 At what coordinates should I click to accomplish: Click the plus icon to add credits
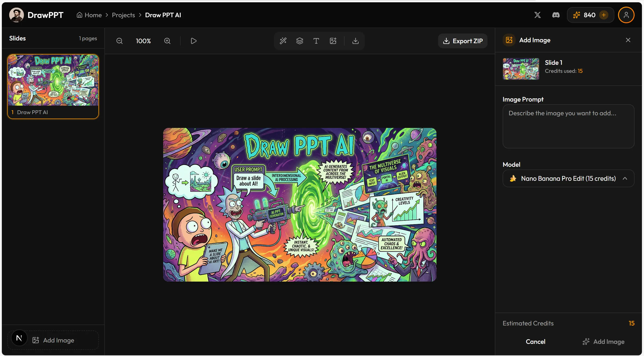click(x=604, y=15)
